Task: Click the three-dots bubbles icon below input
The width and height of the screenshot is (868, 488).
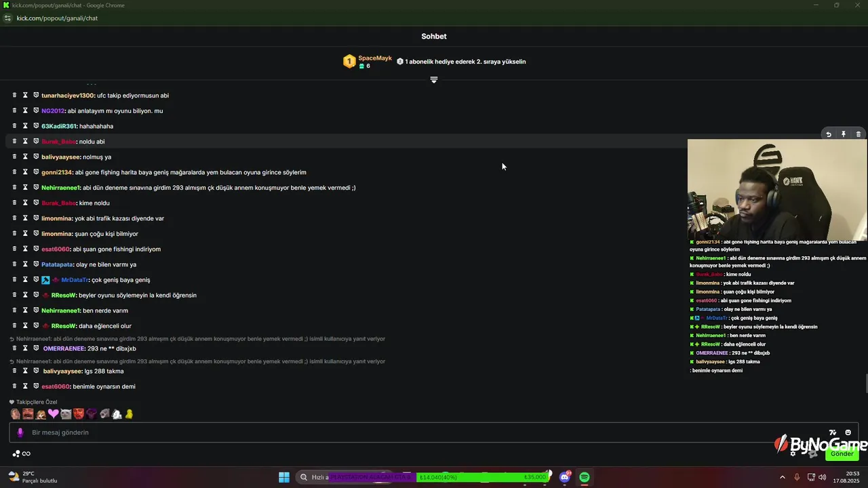Action: (16, 453)
